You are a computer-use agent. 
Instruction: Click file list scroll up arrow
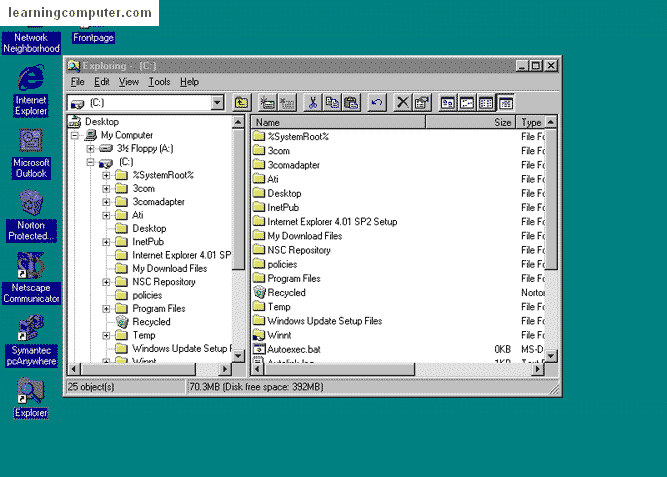pos(551,122)
